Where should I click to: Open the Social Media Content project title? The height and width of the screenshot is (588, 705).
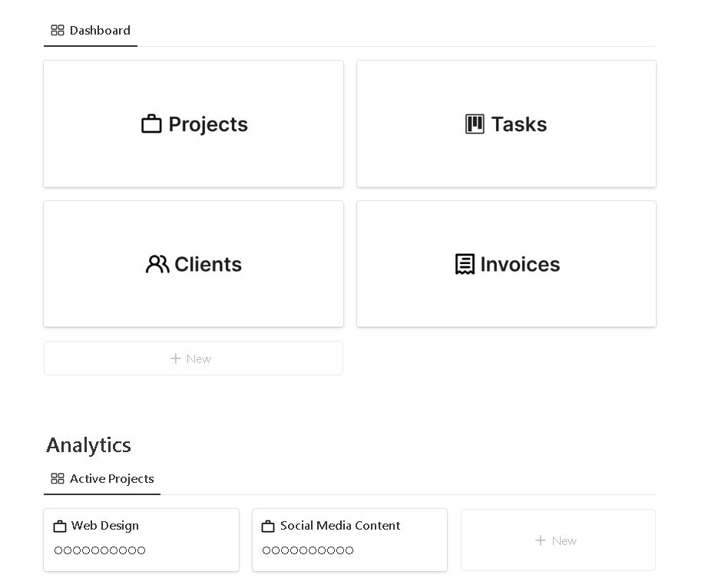click(x=340, y=526)
